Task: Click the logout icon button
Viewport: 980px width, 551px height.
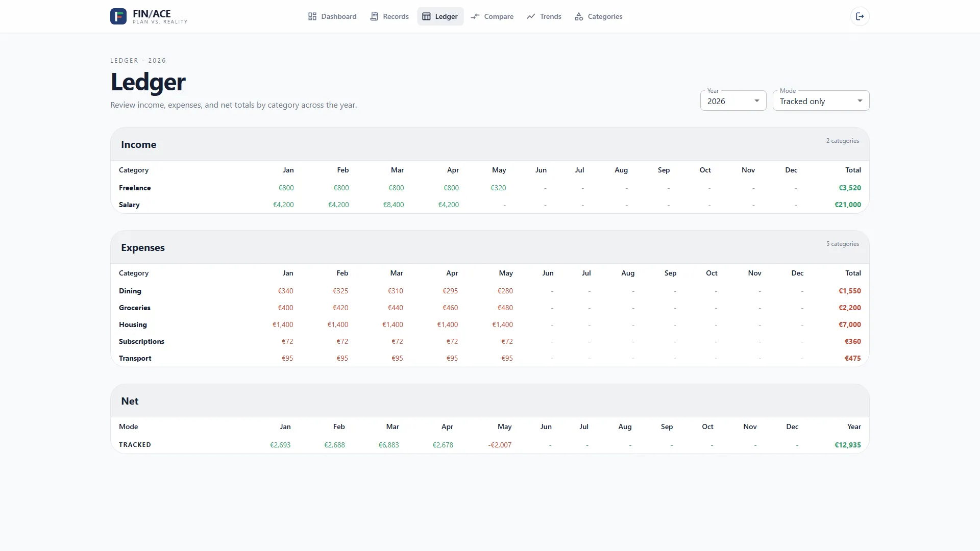Action: (x=860, y=16)
